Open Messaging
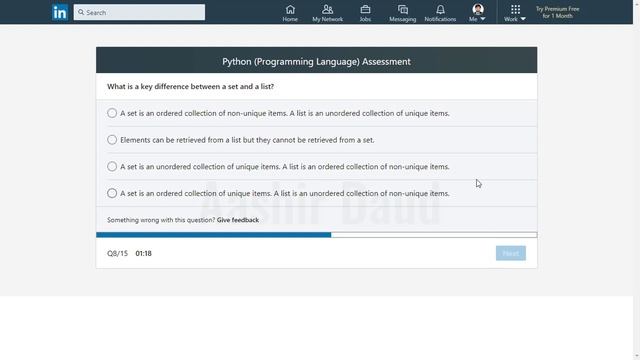The width and height of the screenshot is (640, 360). 402,13
